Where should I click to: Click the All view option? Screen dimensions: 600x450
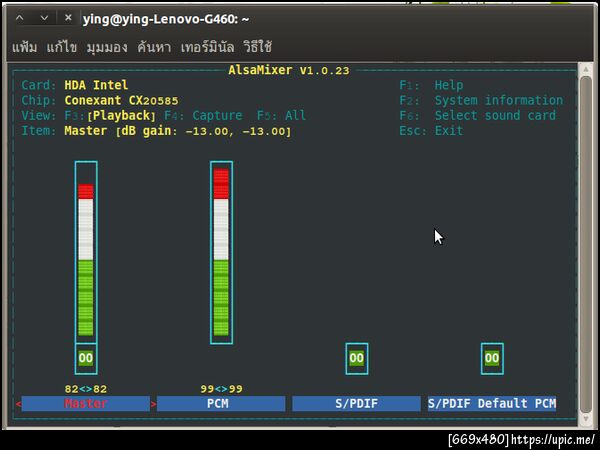[x=295, y=116]
